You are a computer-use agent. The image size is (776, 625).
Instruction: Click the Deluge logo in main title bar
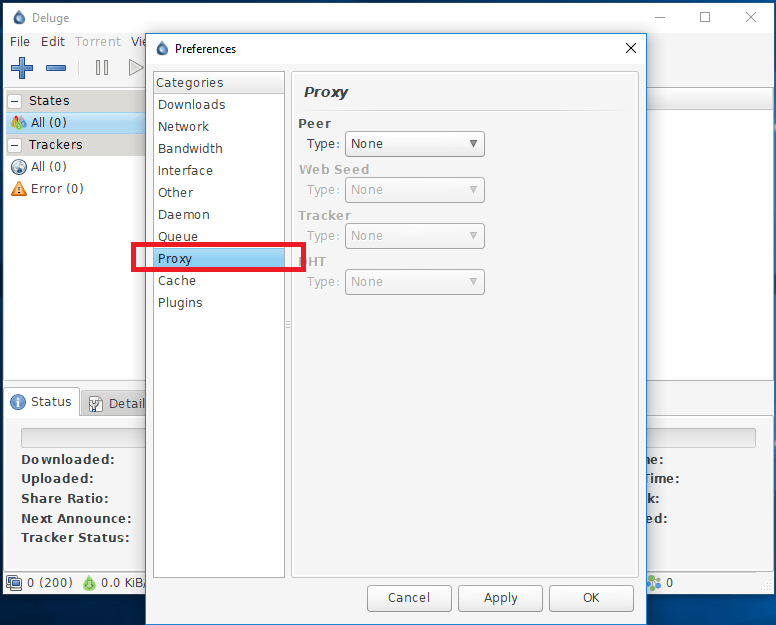point(19,18)
